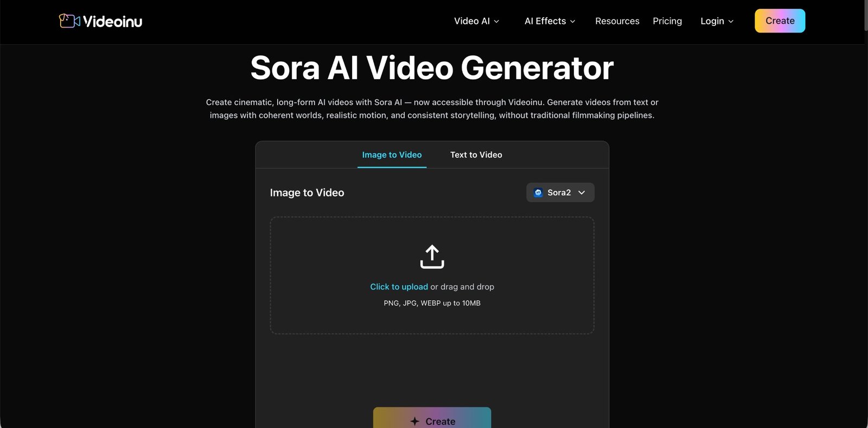Click the 'Image to Video' panel heading

(x=307, y=193)
